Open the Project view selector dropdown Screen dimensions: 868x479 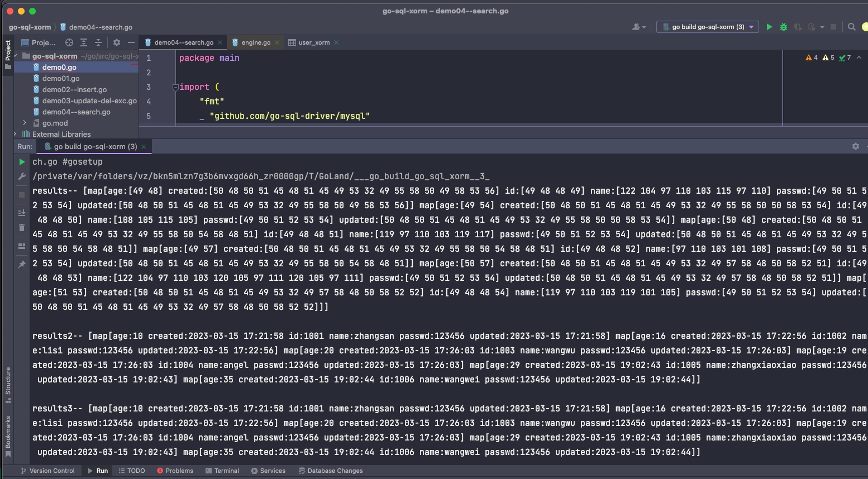coord(38,42)
